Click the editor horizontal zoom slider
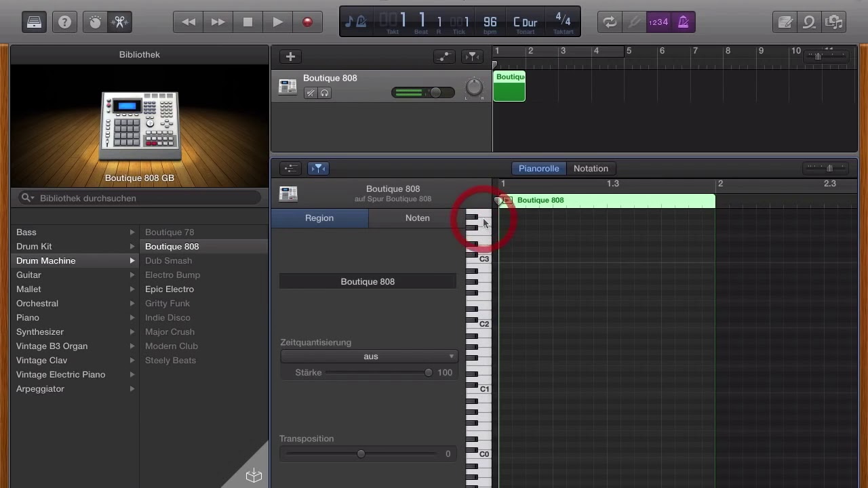 click(828, 168)
